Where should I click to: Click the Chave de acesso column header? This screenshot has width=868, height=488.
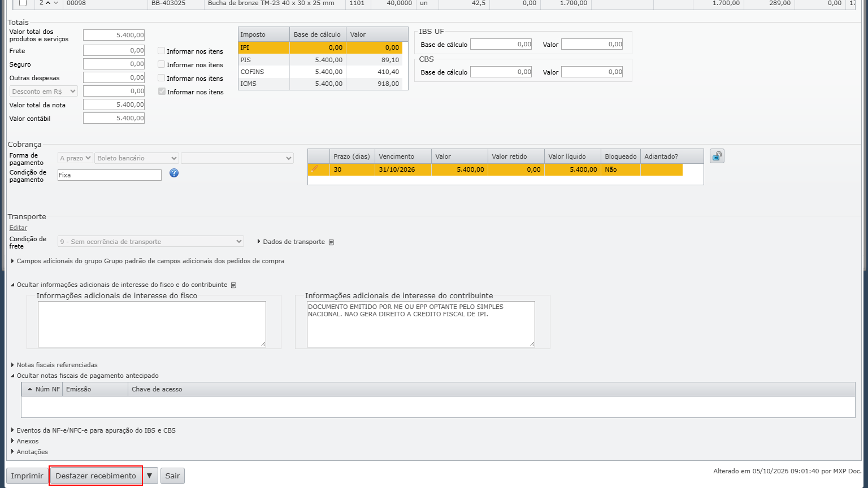491,389
